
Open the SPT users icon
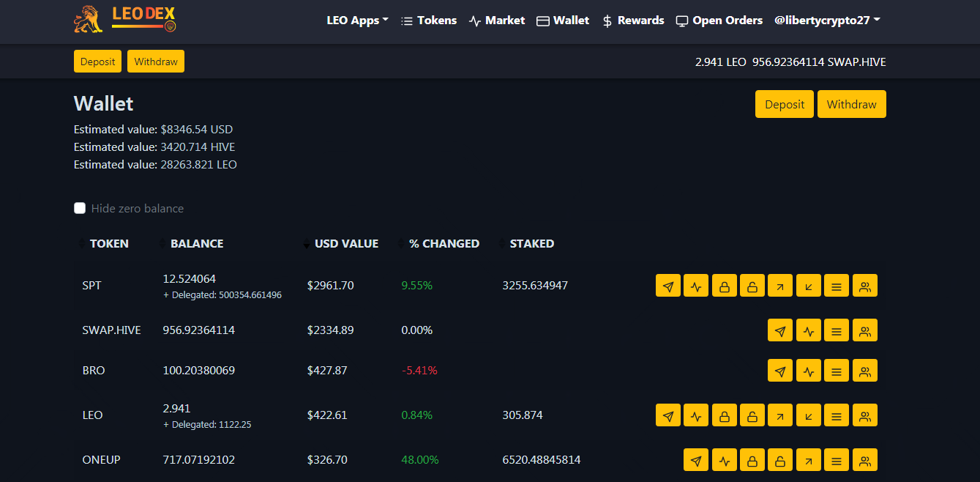(x=865, y=286)
